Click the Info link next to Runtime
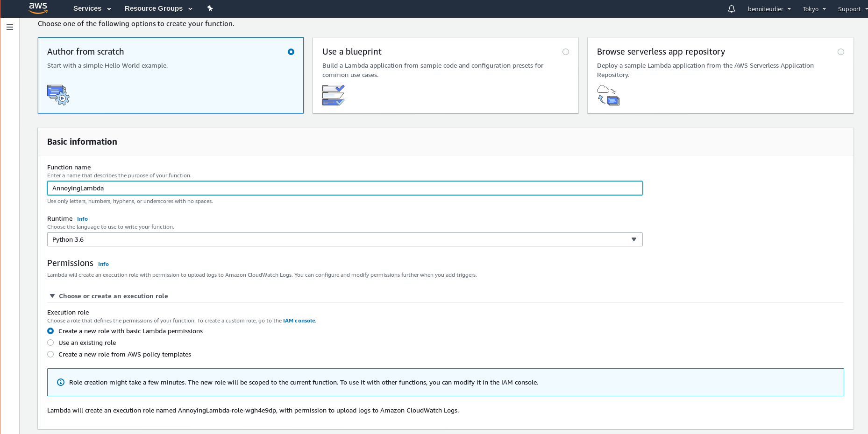The width and height of the screenshot is (868, 434). pyautogui.click(x=82, y=218)
